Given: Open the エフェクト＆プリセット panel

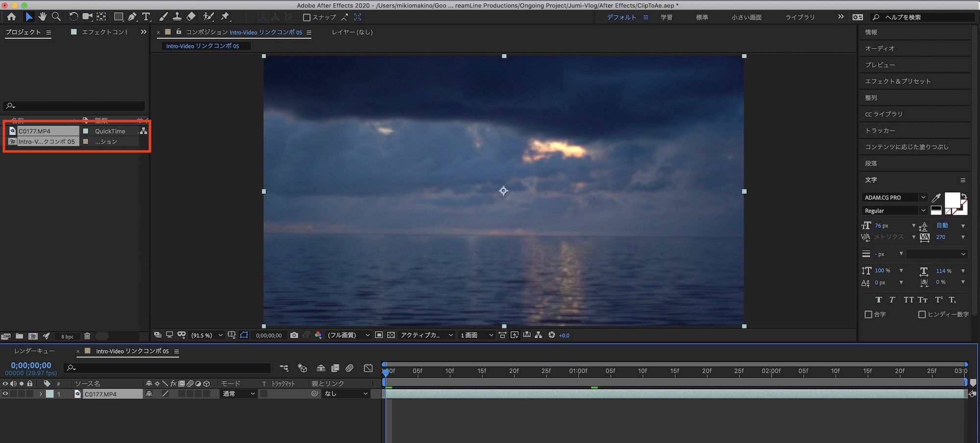Looking at the screenshot, I should pos(898,81).
